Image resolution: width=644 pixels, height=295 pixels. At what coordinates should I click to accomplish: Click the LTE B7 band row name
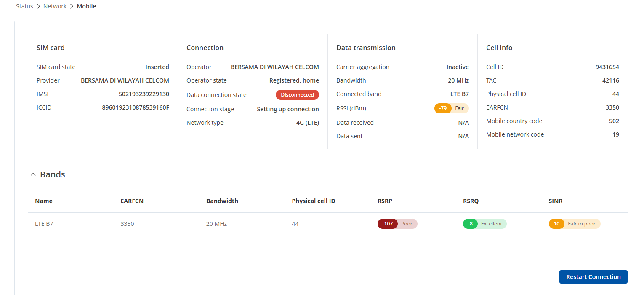click(44, 224)
